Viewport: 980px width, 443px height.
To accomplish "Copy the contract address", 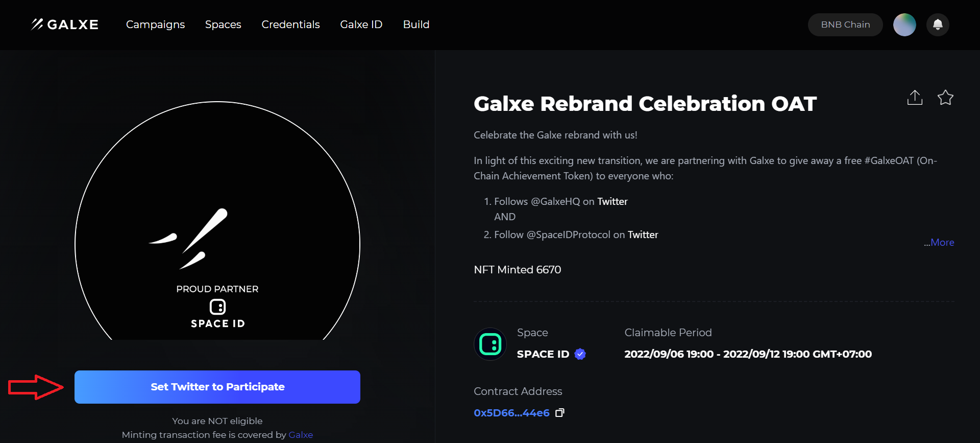I will (560, 413).
